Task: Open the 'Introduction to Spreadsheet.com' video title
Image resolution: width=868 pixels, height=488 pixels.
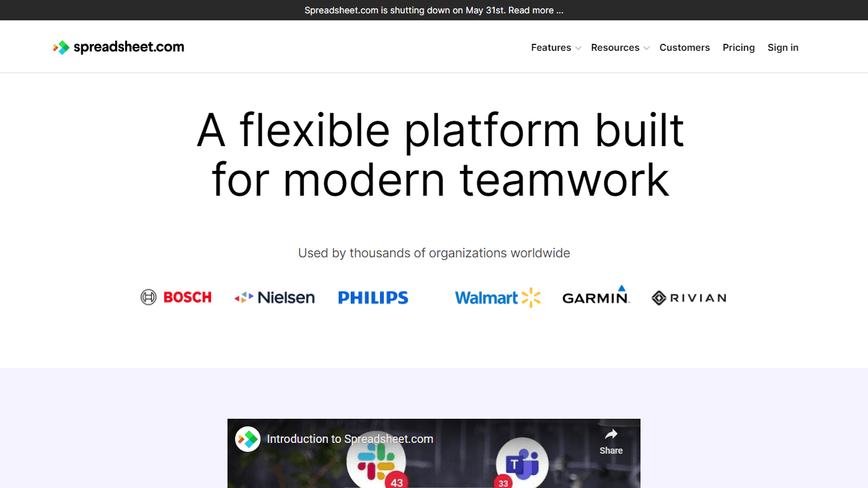Action: coord(350,439)
